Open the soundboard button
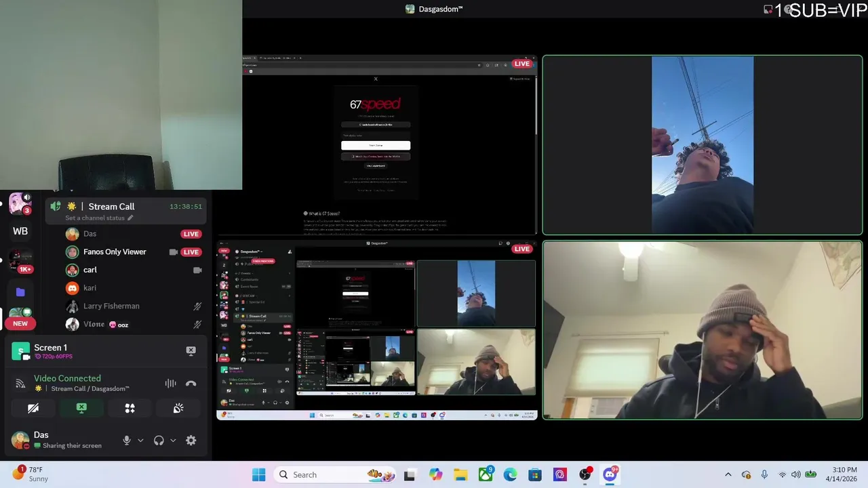This screenshot has width=868, height=488. pos(178,408)
